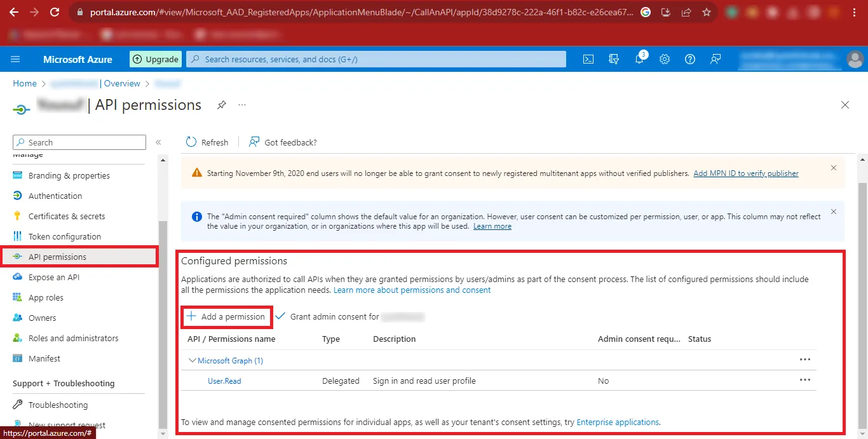This screenshot has height=439, width=868.
Task: Click the help question mark icon
Action: 690,59
